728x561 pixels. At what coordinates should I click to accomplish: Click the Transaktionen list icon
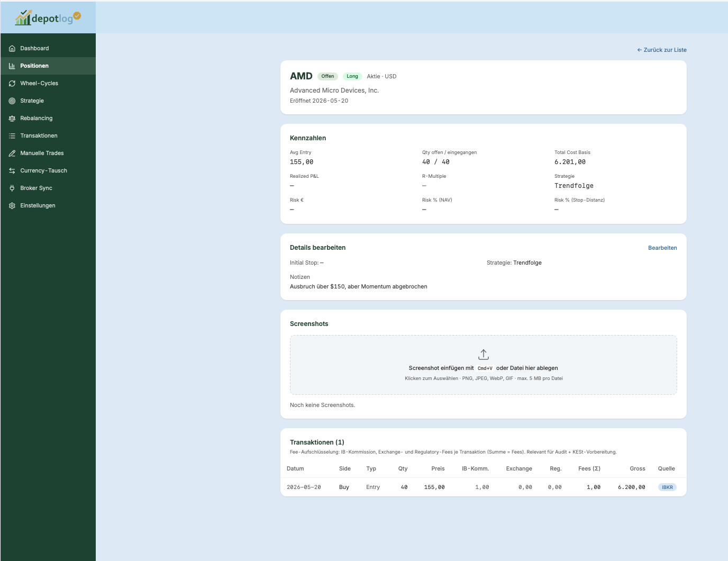(12, 136)
